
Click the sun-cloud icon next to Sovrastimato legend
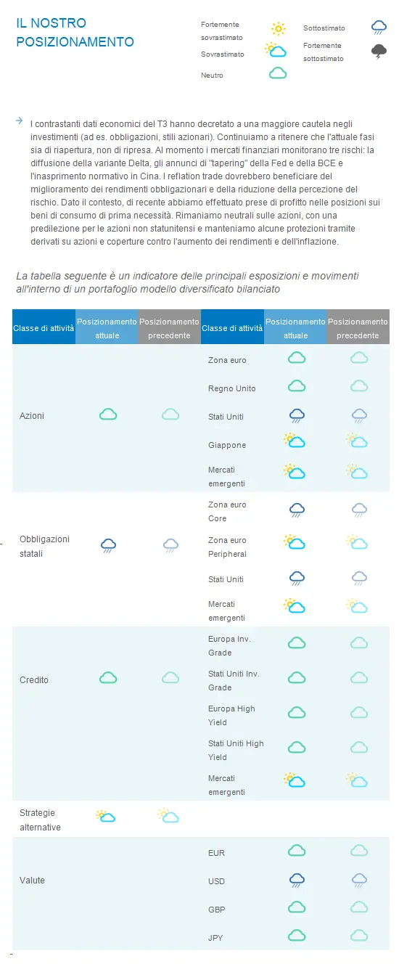click(x=276, y=50)
